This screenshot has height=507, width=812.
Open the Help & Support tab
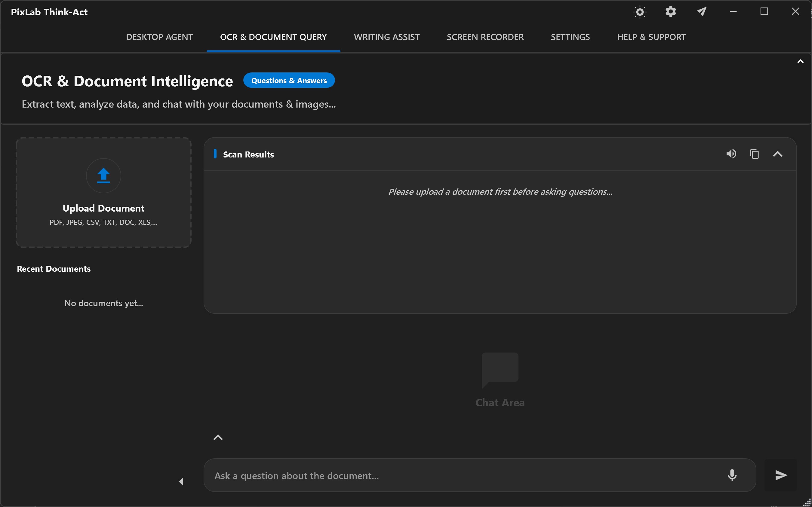pyautogui.click(x=651, y=37)
